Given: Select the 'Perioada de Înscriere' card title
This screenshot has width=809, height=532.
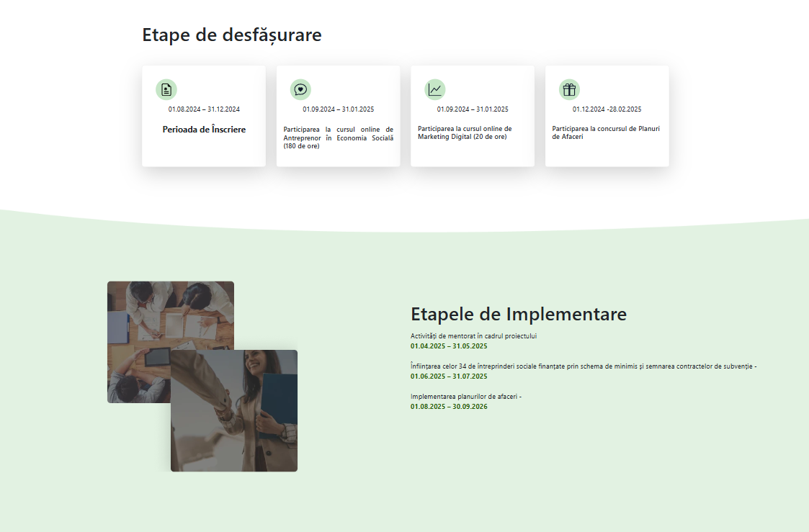Looking at the screenshot, I should (x=204, y=130).
